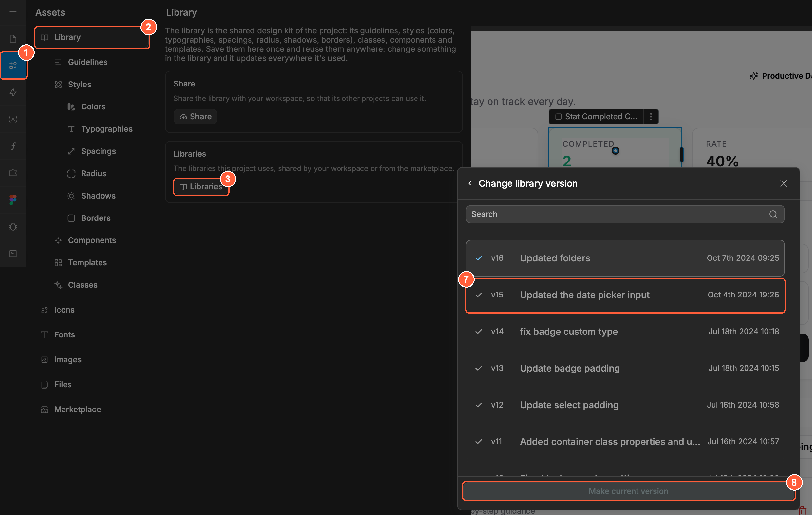
Task: Open the three-dot menu of Stat Completed element
Action: tap(651, 116)
